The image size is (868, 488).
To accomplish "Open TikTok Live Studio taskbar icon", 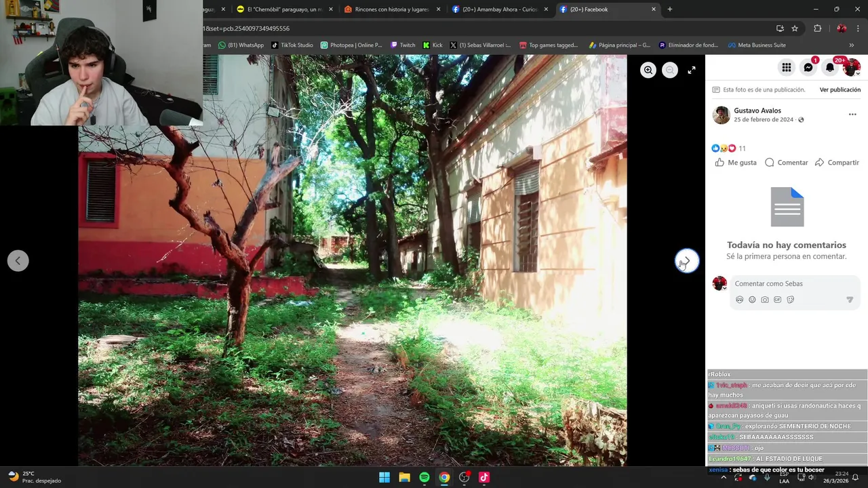I will point(484,477).
